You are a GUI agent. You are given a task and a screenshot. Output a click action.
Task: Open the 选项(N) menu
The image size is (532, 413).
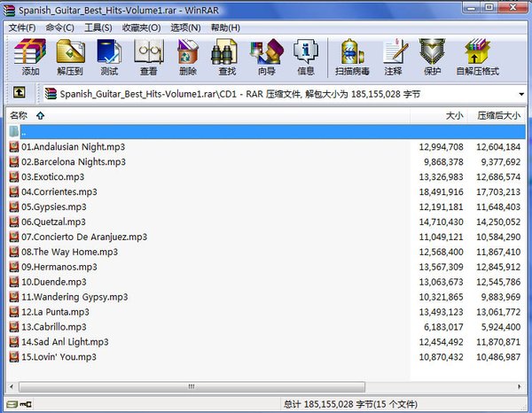coord(185,27)
